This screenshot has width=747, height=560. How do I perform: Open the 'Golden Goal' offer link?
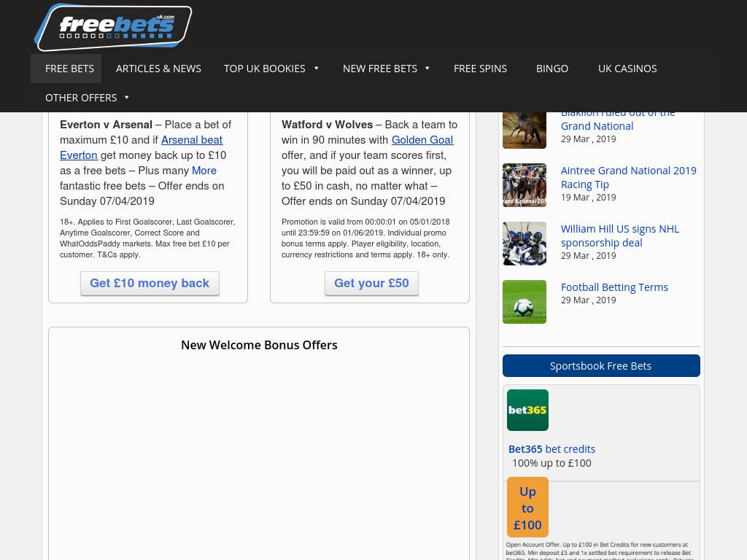tap(422, 140)
